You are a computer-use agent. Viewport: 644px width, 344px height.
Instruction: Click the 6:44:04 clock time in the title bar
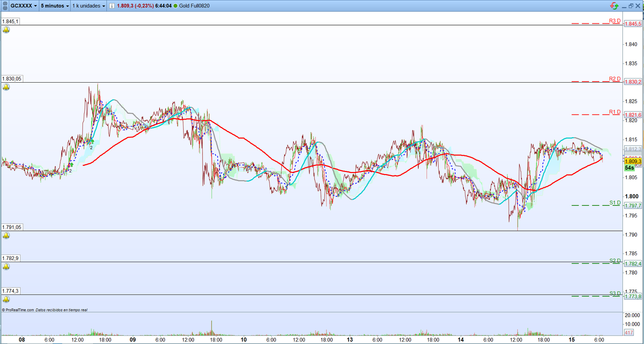[163, 6]
